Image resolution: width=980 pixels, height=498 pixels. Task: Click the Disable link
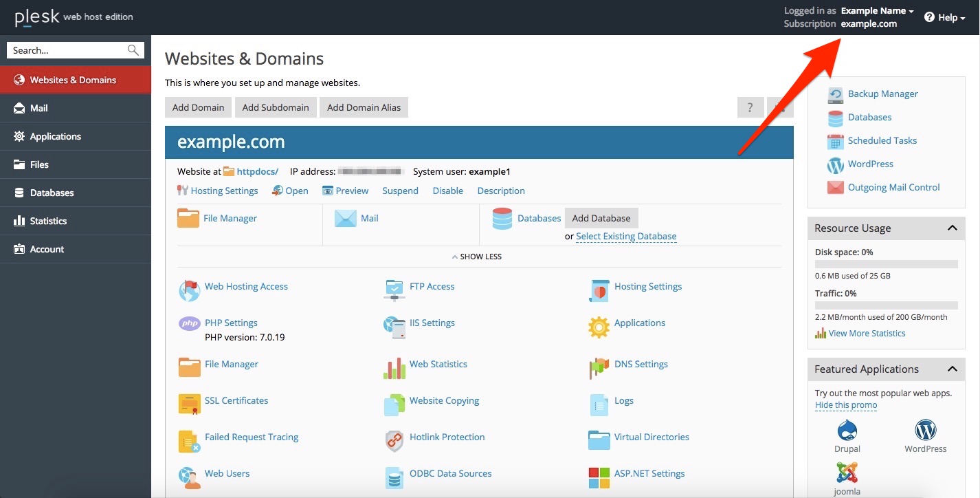click(x=447, y=191)
